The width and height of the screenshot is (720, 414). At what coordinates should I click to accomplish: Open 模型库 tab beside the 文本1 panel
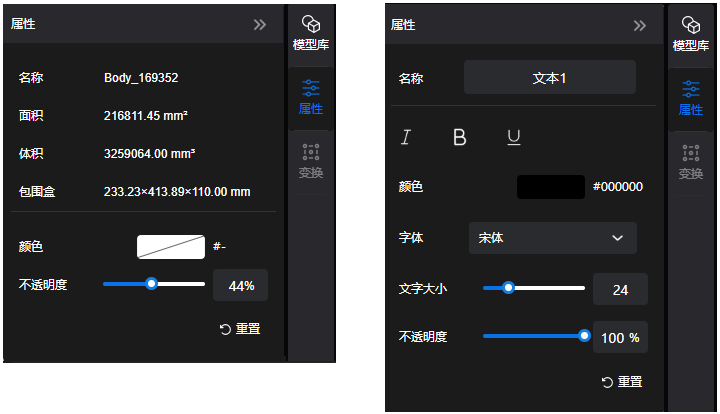pos(691,34)
